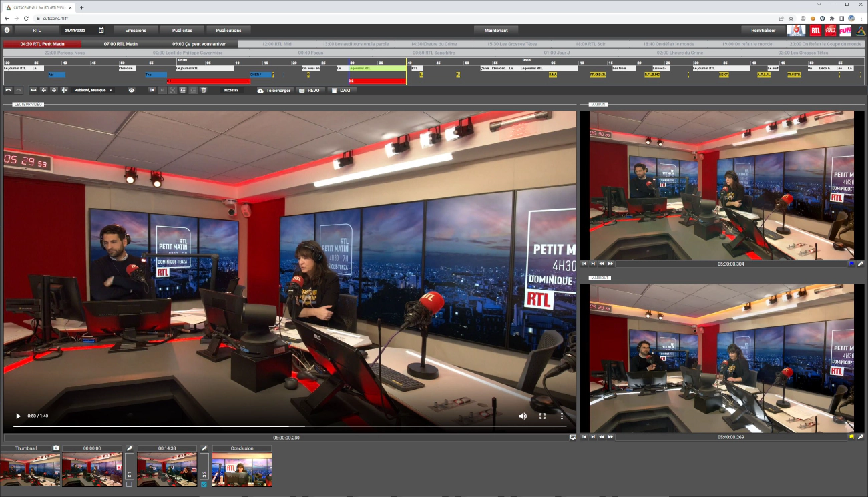Screen dimensions: 868x497
Task: Play the main video with the play button
Action: (18, 416)
